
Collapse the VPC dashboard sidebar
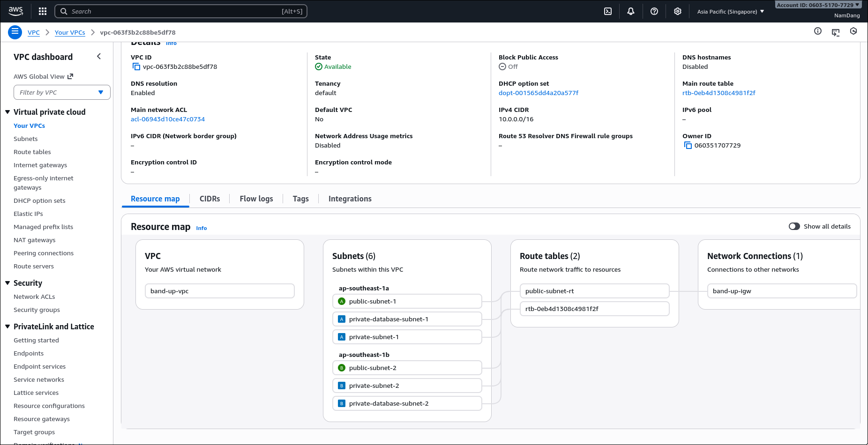99,57
